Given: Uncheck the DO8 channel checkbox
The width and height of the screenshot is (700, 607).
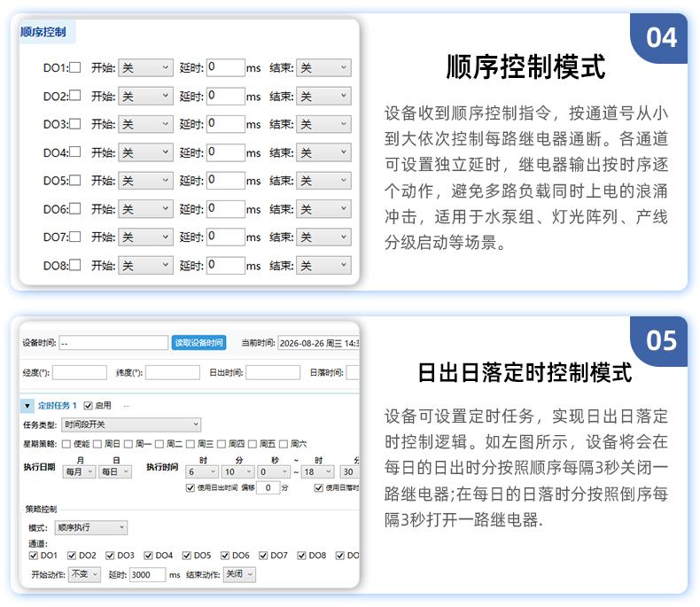Looking at the screenshot, I should [302, 556].
